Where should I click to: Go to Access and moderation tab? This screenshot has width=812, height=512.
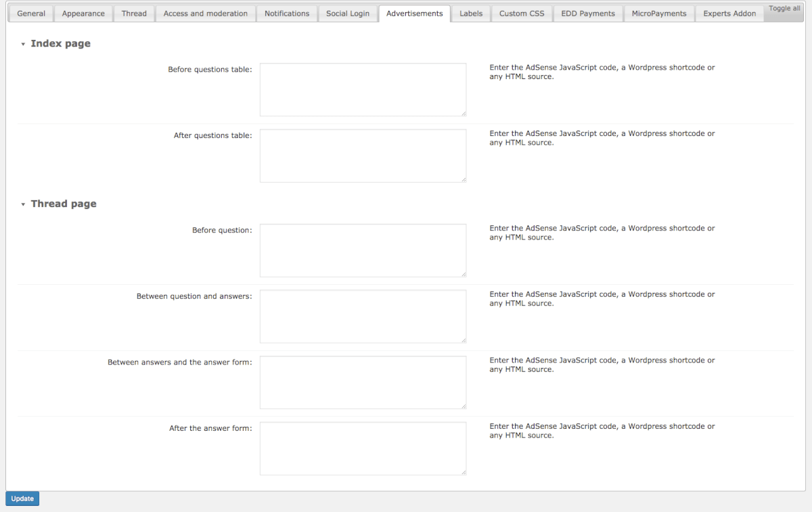coord(206,14)
